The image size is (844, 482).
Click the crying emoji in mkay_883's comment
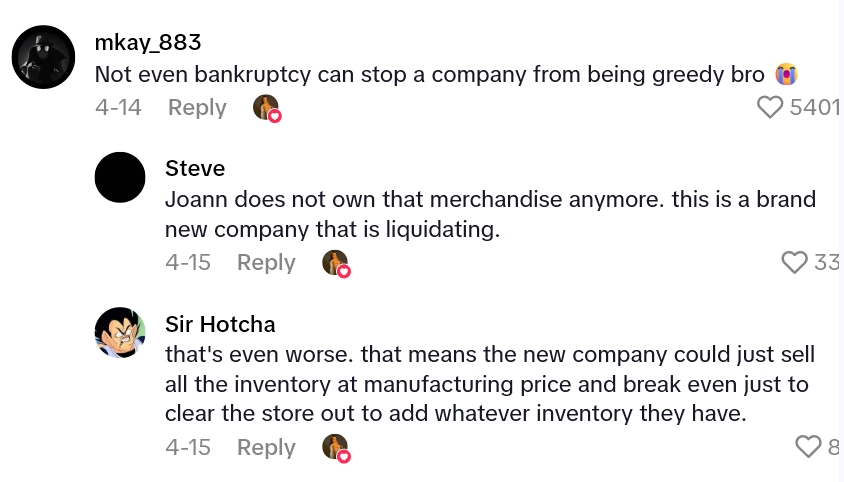click(x=786, y=74)
